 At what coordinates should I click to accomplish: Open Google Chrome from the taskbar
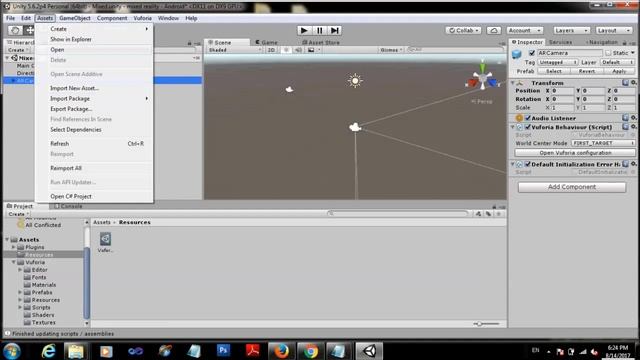coord(311,351)
